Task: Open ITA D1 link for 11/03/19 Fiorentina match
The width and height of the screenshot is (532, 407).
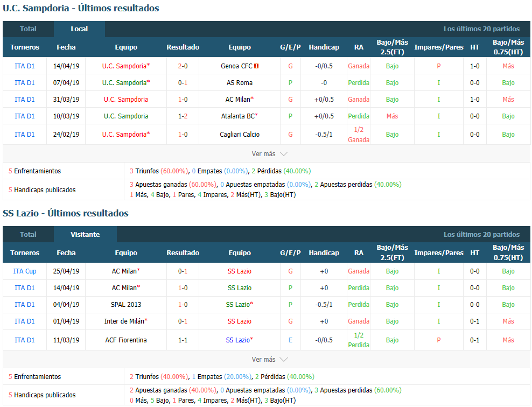Action: 24,340
